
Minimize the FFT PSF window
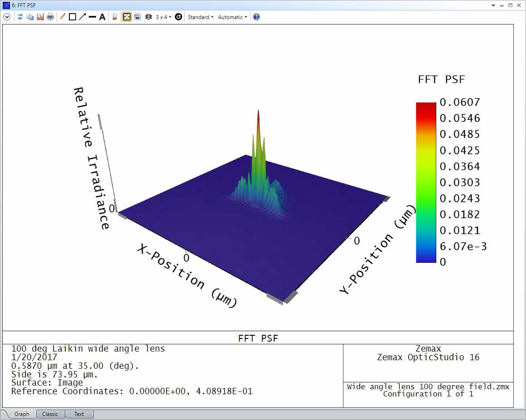coord(502,5)
